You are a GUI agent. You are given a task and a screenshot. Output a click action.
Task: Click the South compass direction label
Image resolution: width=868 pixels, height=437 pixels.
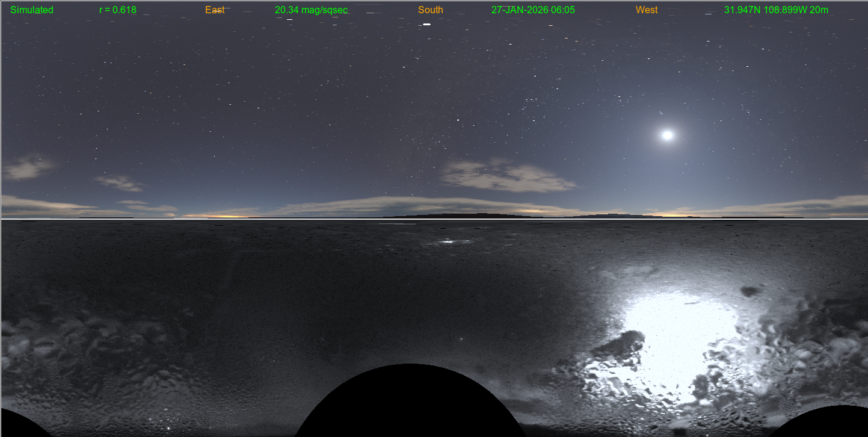click(x=431, y=10)
